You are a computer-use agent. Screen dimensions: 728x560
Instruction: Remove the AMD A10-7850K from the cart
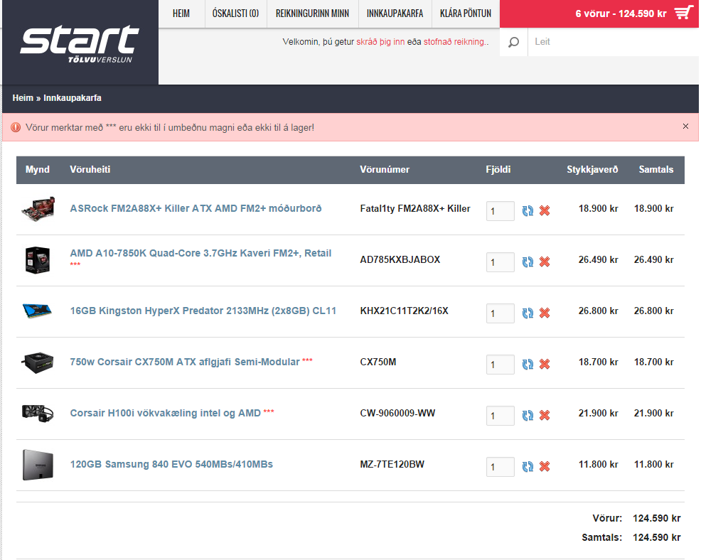[x=545, y=262]
